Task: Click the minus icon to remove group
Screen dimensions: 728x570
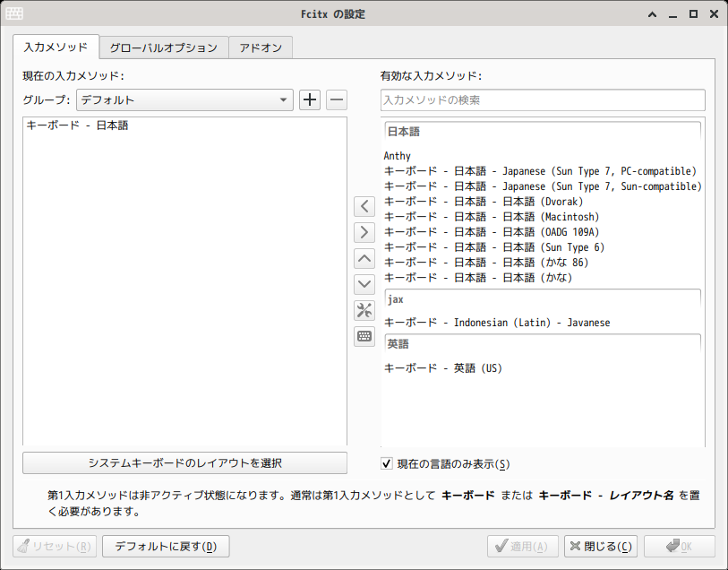Action: click(337, 99)
